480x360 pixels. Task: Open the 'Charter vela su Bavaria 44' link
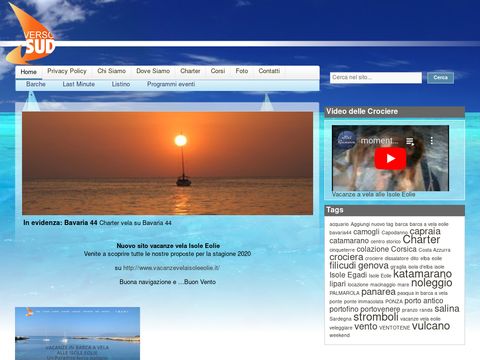[135, 223]
